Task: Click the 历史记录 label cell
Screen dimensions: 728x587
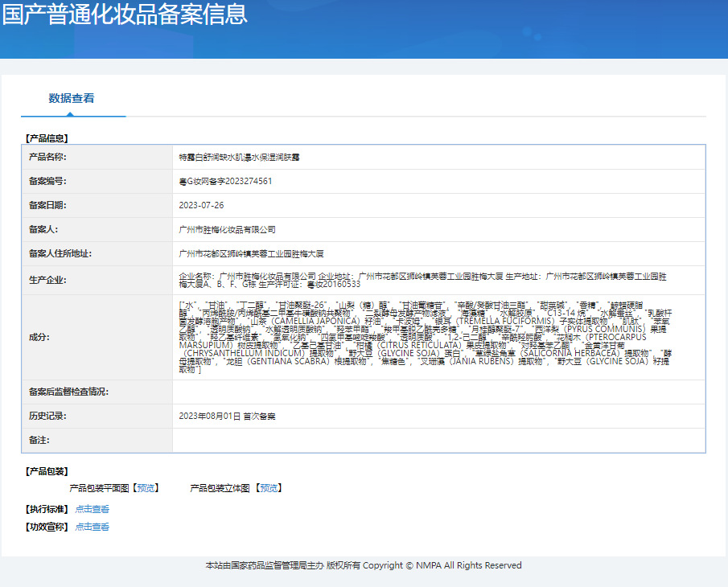Action: click(97, 417)
